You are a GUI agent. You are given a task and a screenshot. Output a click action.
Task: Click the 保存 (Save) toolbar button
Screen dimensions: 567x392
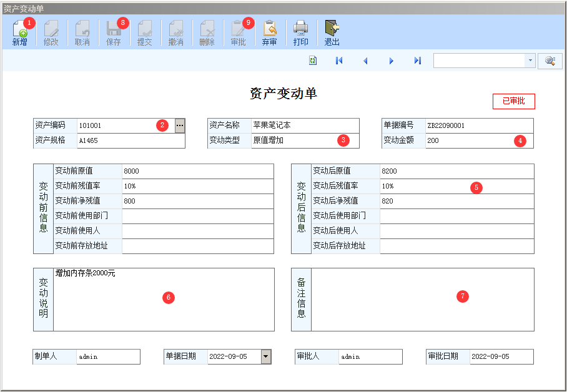point(113,32)
